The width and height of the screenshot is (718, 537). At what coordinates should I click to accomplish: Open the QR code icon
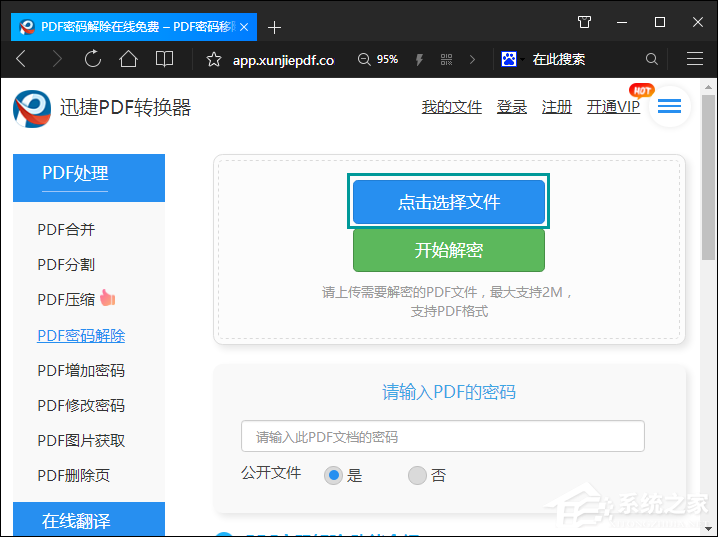[x=446, y=60]
